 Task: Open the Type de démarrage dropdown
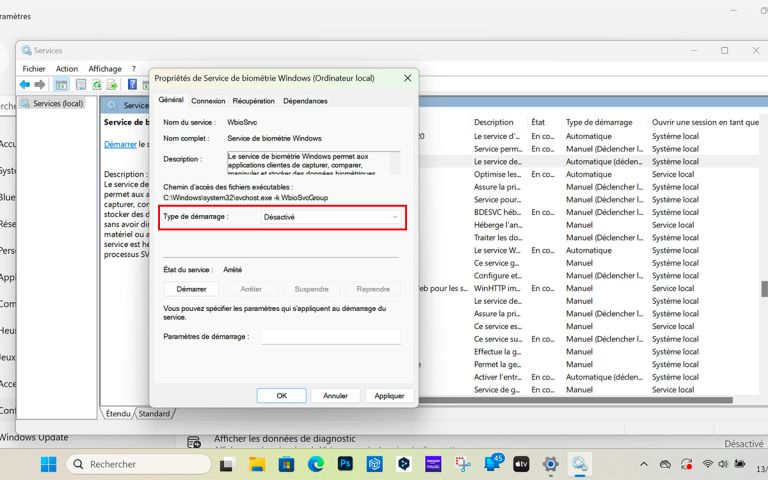point(330,216)
